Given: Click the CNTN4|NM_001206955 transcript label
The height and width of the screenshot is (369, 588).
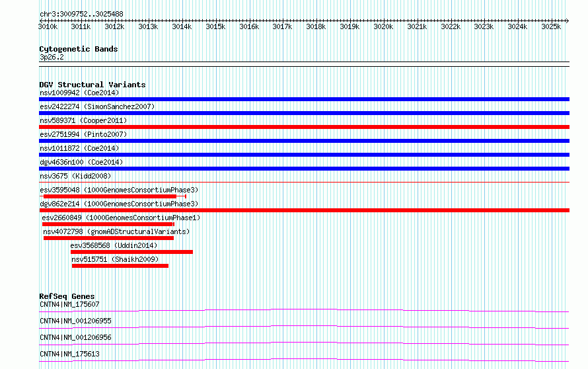Looking at the screenshot, I should (75, 321).
